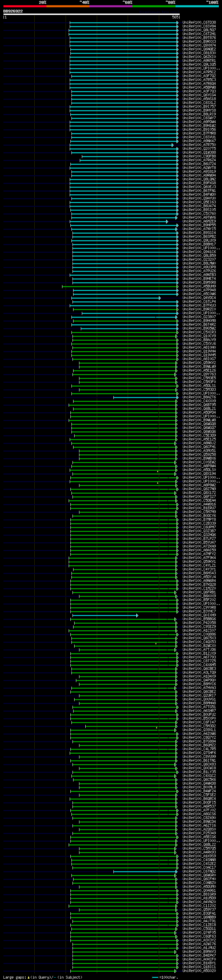
Task: Click the UniRef100_C5E3D9 label
Action: 199,435
